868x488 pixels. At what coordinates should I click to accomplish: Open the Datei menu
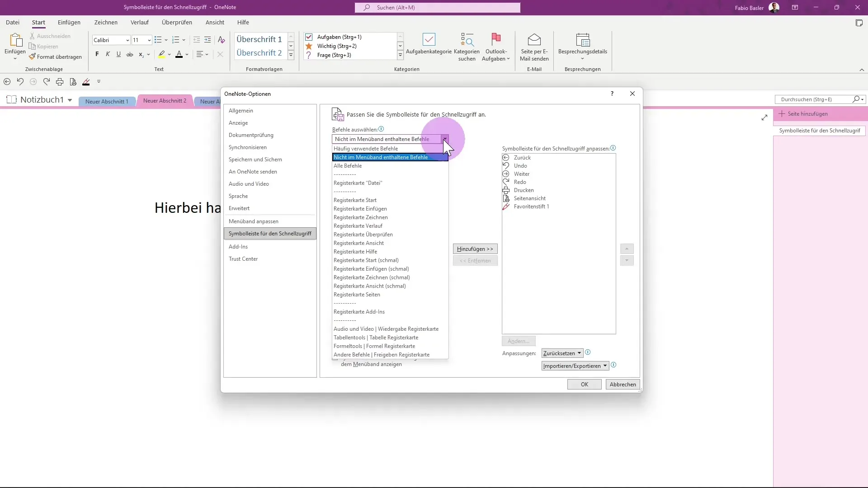pos(13,22)
